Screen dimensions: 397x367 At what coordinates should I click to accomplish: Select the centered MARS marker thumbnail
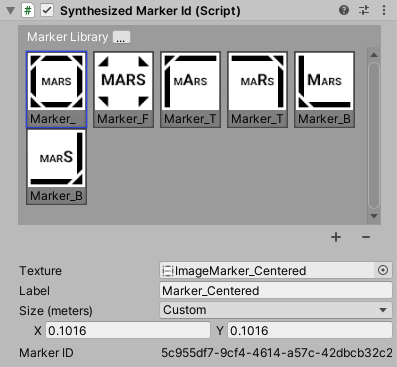(56, 89)
